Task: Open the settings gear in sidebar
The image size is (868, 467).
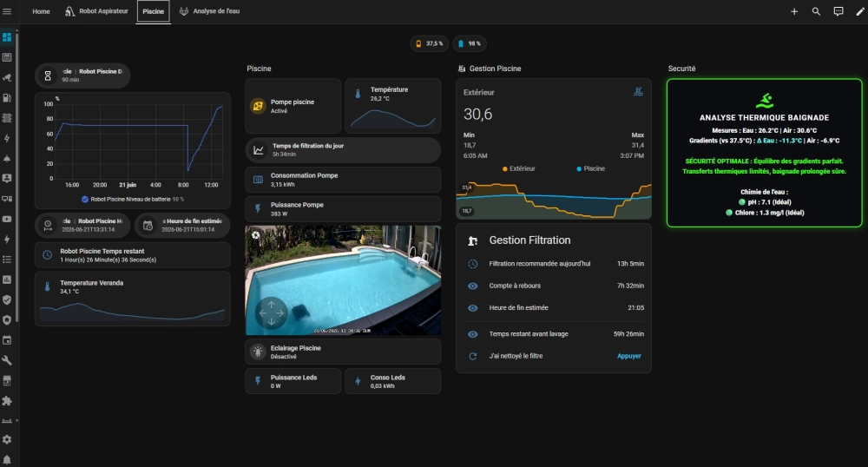Action: coord(7,439)
